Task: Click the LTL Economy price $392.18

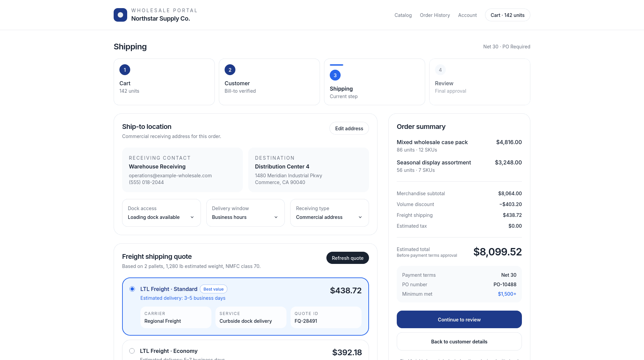Action: tap(347, 352)
